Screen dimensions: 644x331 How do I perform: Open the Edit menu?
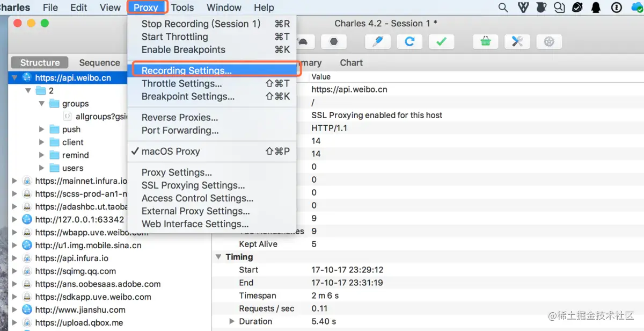pyautogui.click(x=79, y=8)
